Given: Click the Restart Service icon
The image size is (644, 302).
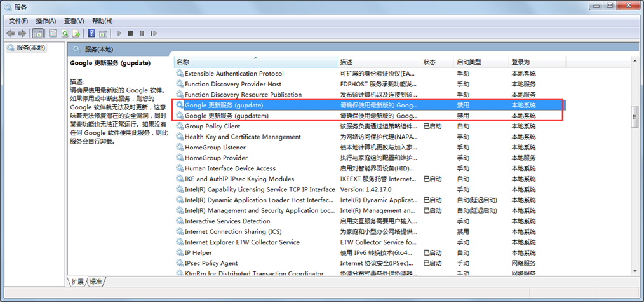Looking at the screenshot, I should coord(154,33).
